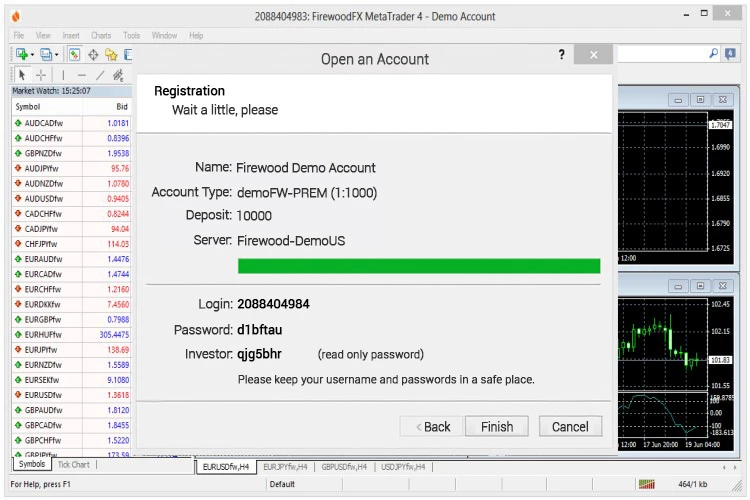Open the New Chart dropdown arrow
The width and height of the screenshot is (750, 500).
32,55
